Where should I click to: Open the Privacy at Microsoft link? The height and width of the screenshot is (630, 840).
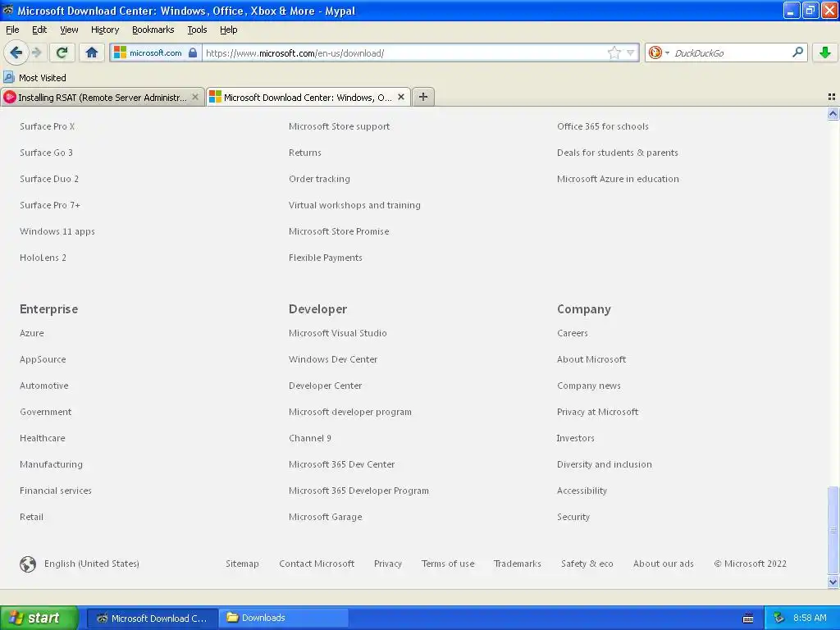[597, 412]
